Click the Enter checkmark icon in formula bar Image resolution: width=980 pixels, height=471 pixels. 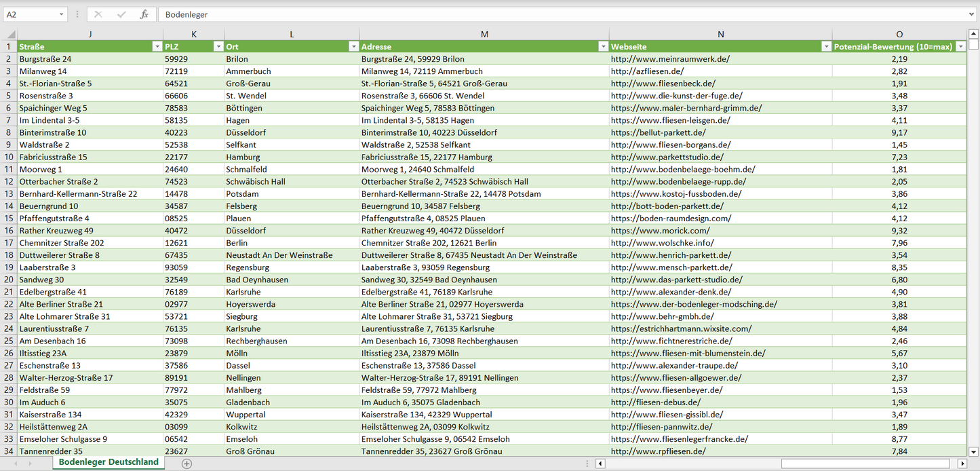pyautogui.click(x=121, y=14)
